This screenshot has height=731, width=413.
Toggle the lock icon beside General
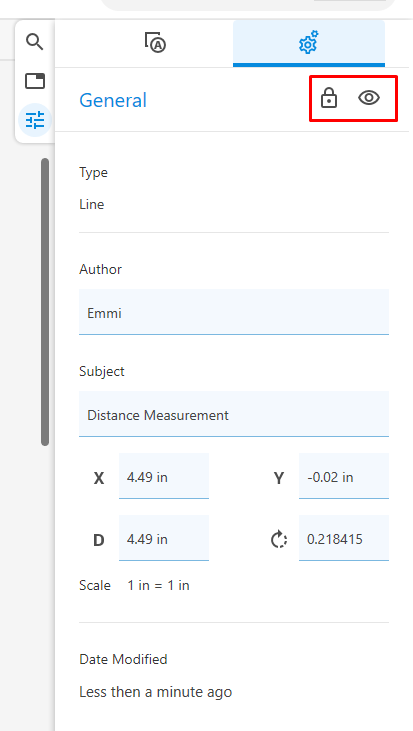click(x=329, y=98)
